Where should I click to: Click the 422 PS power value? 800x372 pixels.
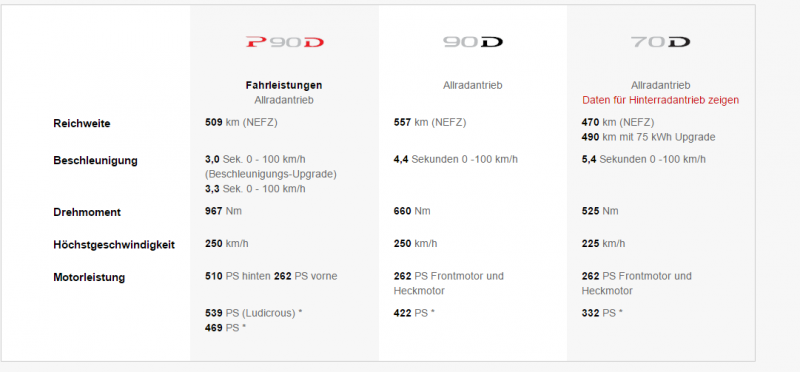point(414,313)
